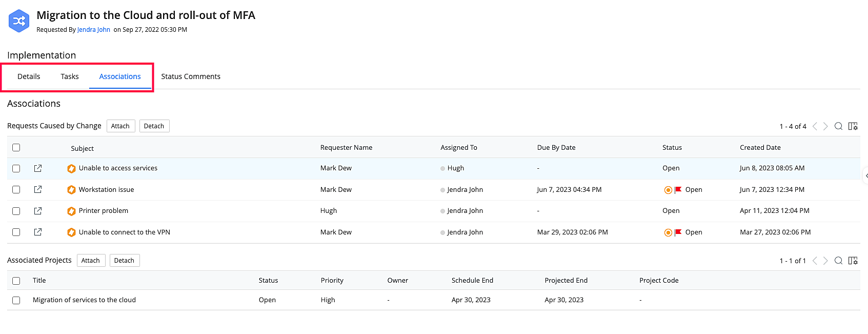Click Attach button for Requests Caused by Change
This screenshot has width=868, height=334.
point(120,126)
